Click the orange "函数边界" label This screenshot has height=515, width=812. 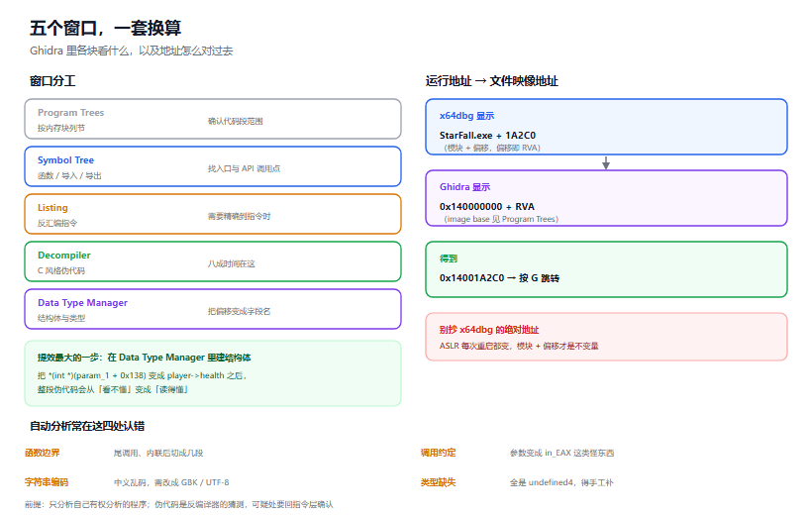pos(42,453)
